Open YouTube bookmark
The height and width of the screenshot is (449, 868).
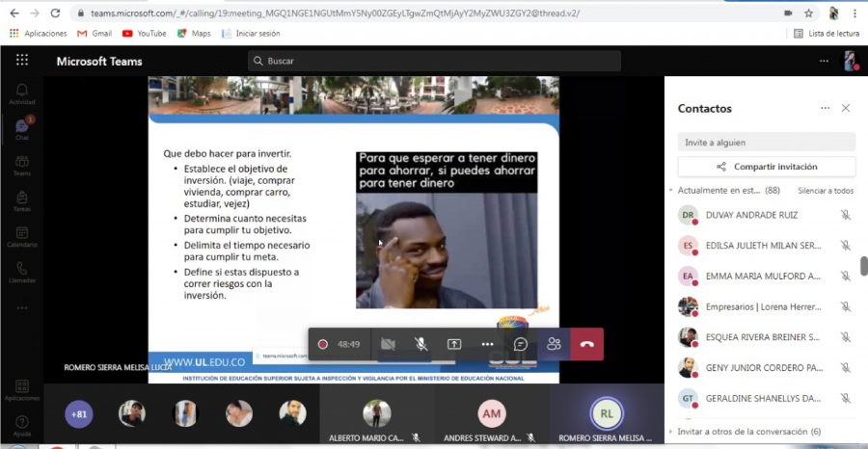(x=144, y=33)
